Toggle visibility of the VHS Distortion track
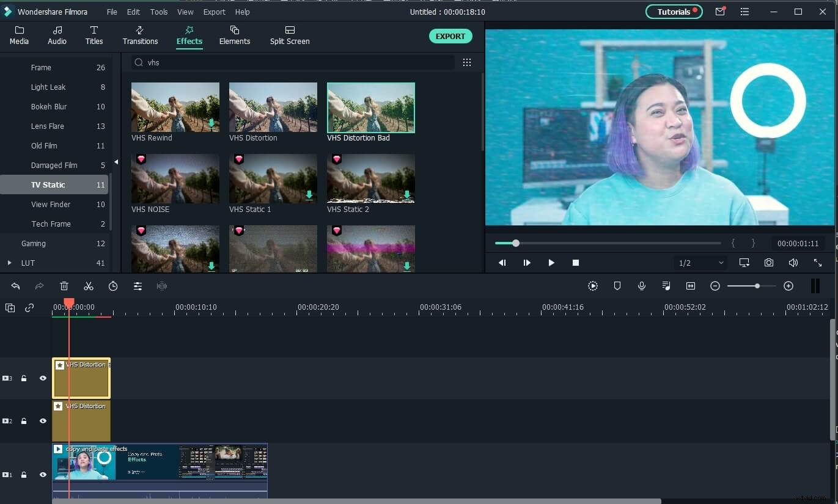 (x=43, y=421)
